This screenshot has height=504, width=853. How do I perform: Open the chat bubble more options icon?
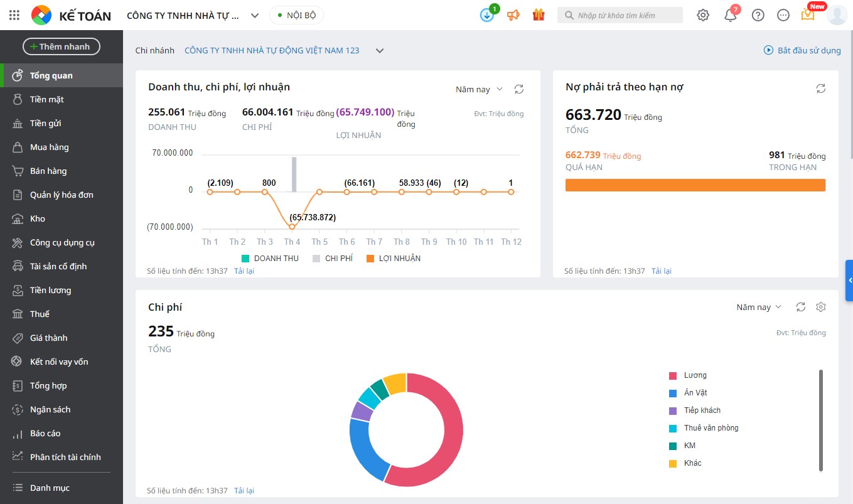783,15
